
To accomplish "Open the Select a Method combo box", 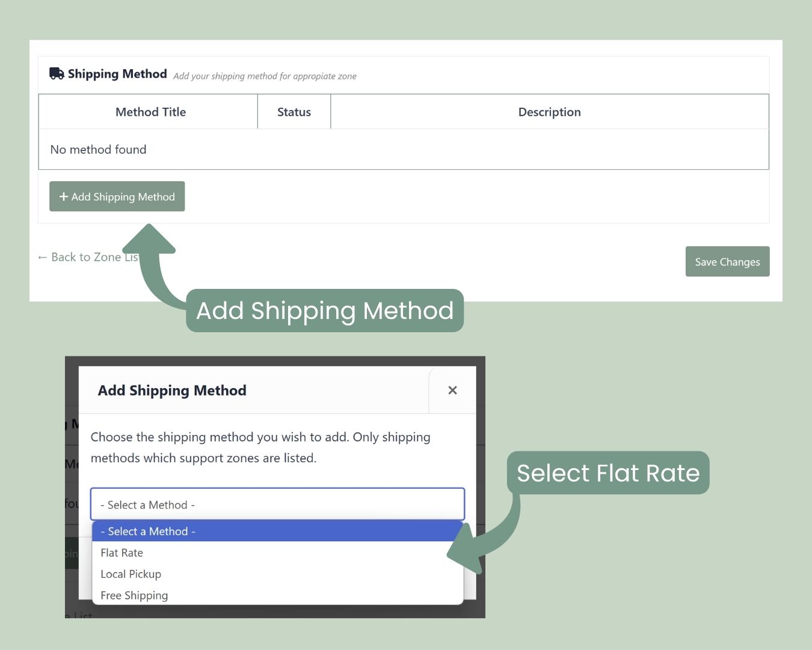I will point(277,504).
